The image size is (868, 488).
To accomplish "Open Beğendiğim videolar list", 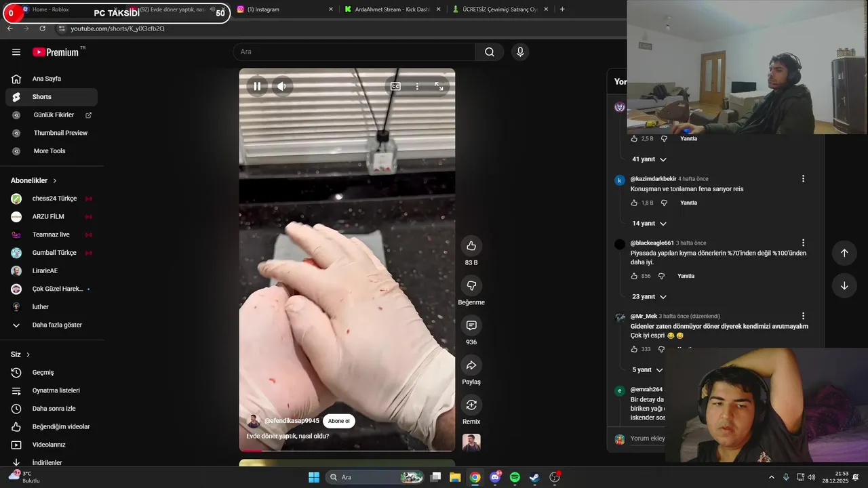I will (x=52, y=427).
